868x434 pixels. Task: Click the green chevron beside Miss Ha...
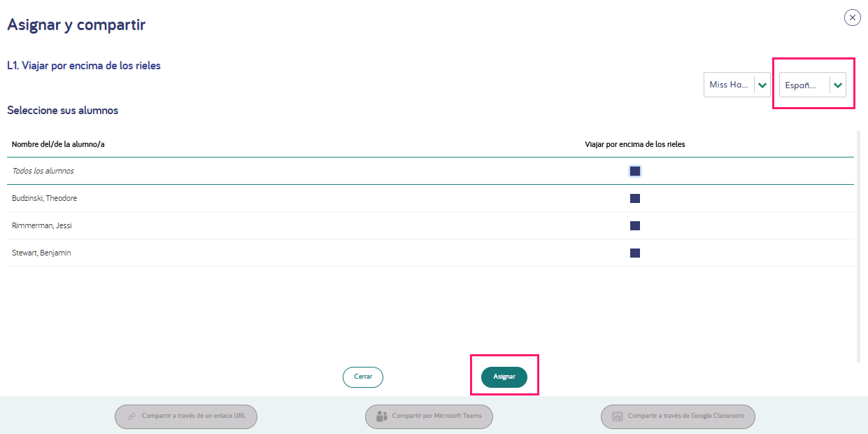pyautogui.click(x=762, y=85)
